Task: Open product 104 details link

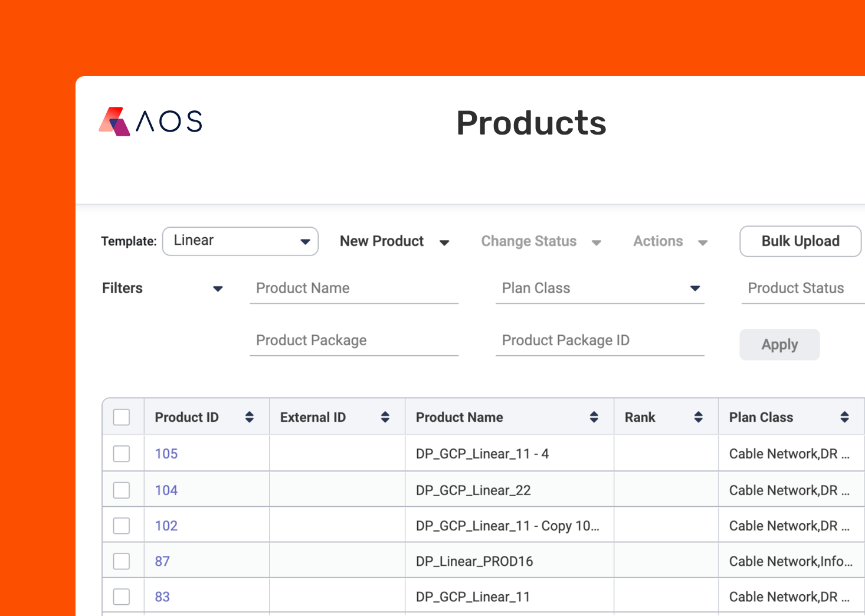Action: coord(166,490)
